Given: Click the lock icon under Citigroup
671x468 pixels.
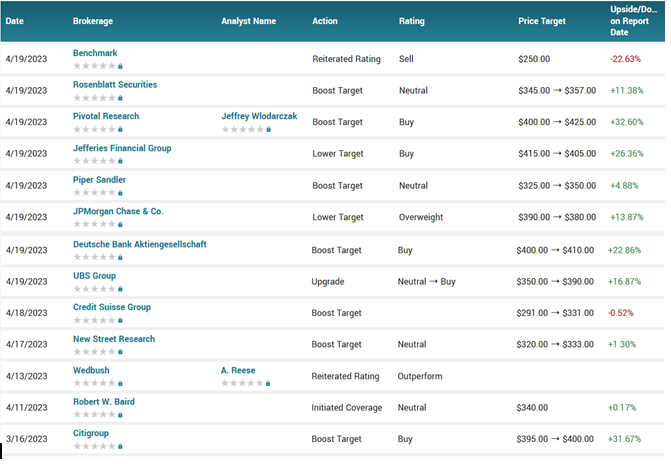Looking at the screenshot, I should [x=120, y=446].
